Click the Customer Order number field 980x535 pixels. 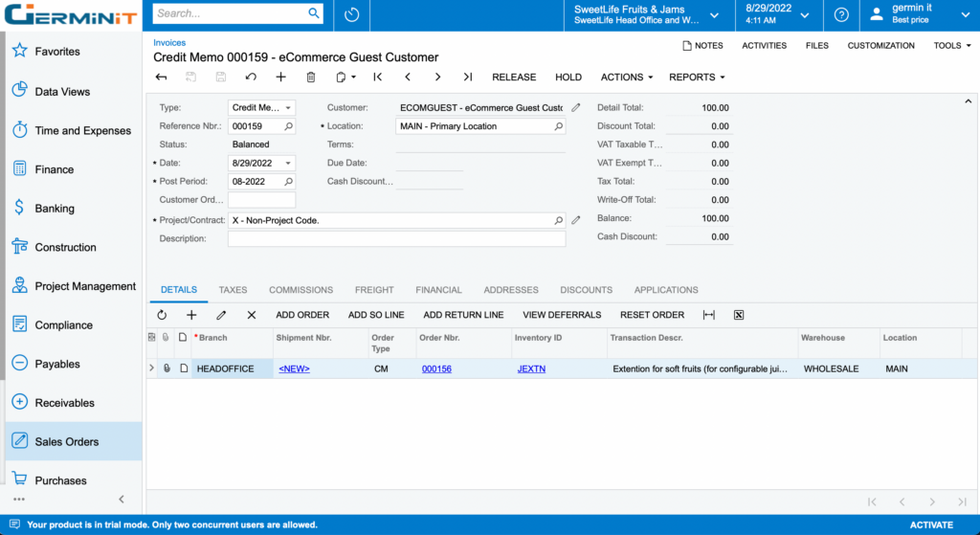pyautogui.click(x=261, y=200)
